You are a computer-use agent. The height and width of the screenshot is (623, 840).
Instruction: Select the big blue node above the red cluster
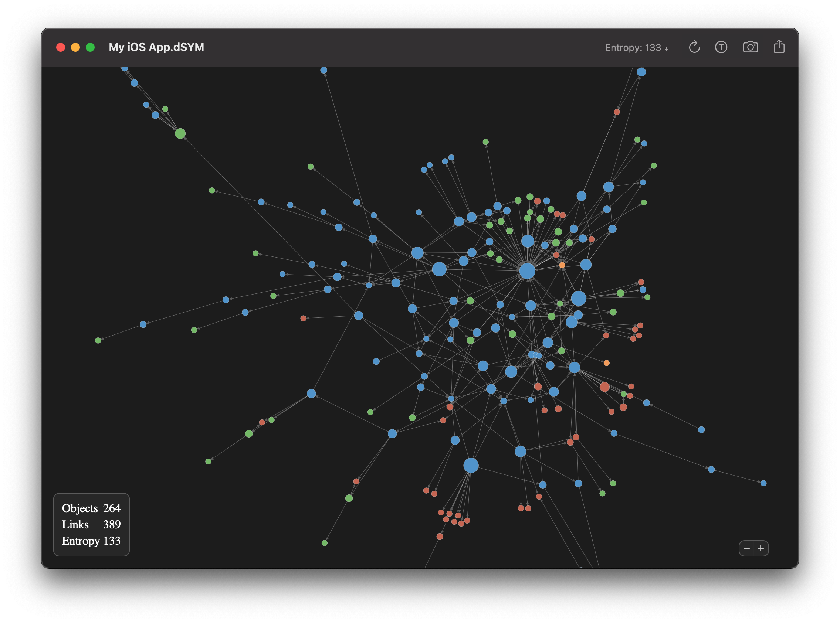coord(471,465)
